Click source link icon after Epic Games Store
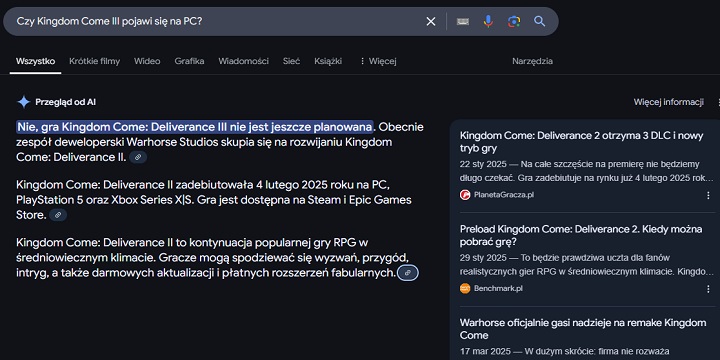This screenshot has width=720, height=360. click(58, 215)
